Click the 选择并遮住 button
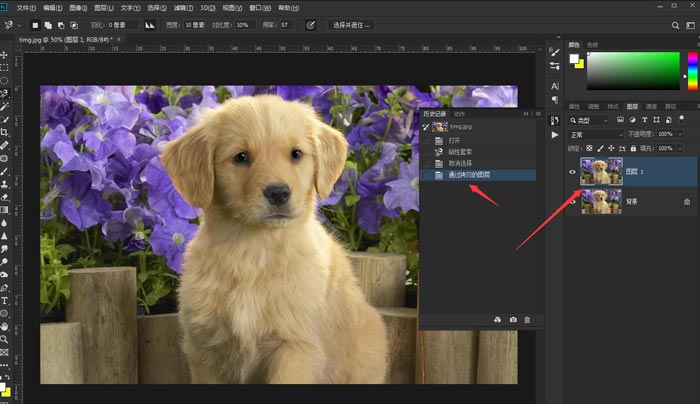The image size is (700, 404). tap(351, 25)
